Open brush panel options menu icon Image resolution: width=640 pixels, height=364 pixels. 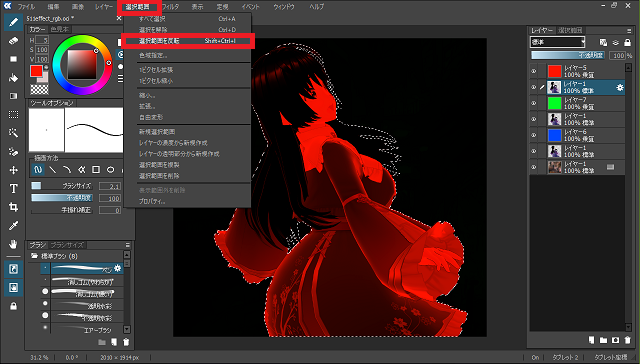click(x=127, y=245)
